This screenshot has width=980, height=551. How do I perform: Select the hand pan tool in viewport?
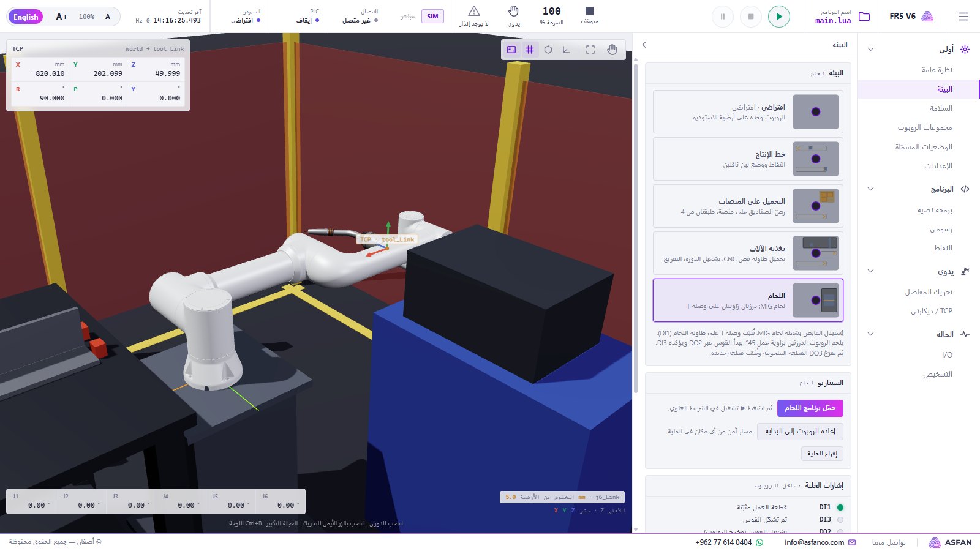coord(612,50)
